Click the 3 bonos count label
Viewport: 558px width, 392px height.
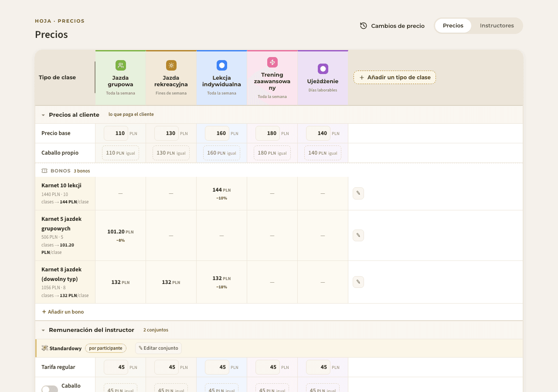point(82,171)
